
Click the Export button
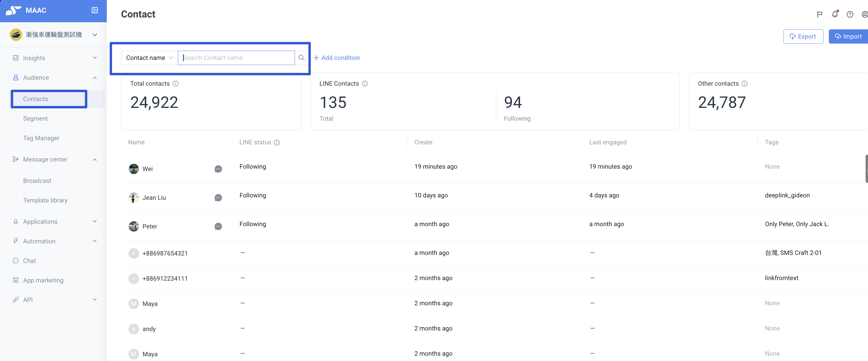[x=803, y=36]
